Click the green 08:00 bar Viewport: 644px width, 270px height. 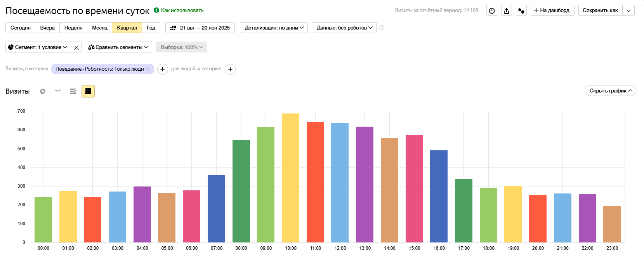241,191
